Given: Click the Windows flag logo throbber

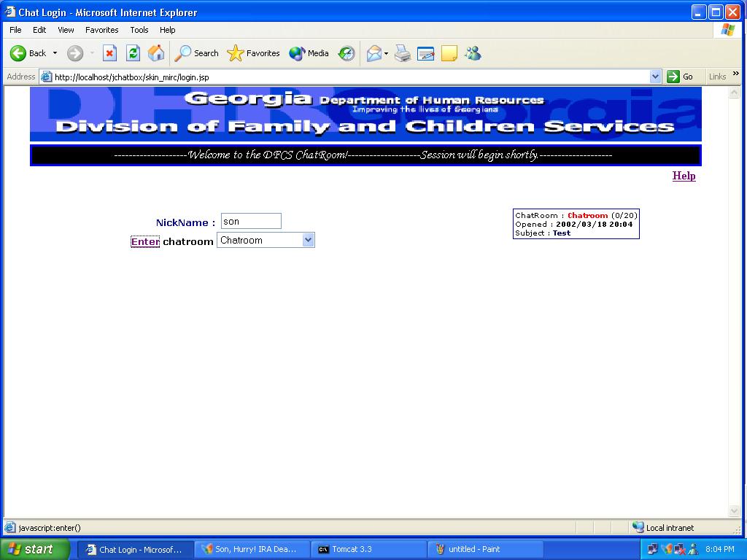Looking at the screenshot, I should [728, 30].
